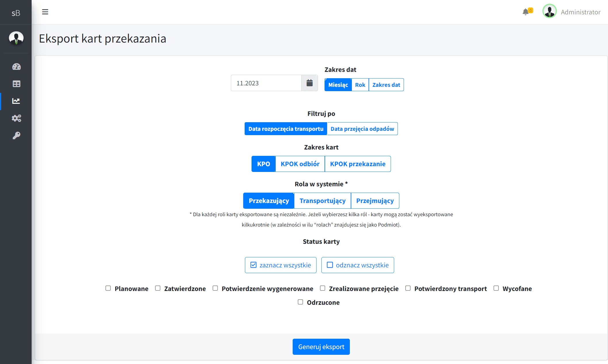Switch date range to Rok
This screenshot has width=608, height=364.
coord(360,85)
